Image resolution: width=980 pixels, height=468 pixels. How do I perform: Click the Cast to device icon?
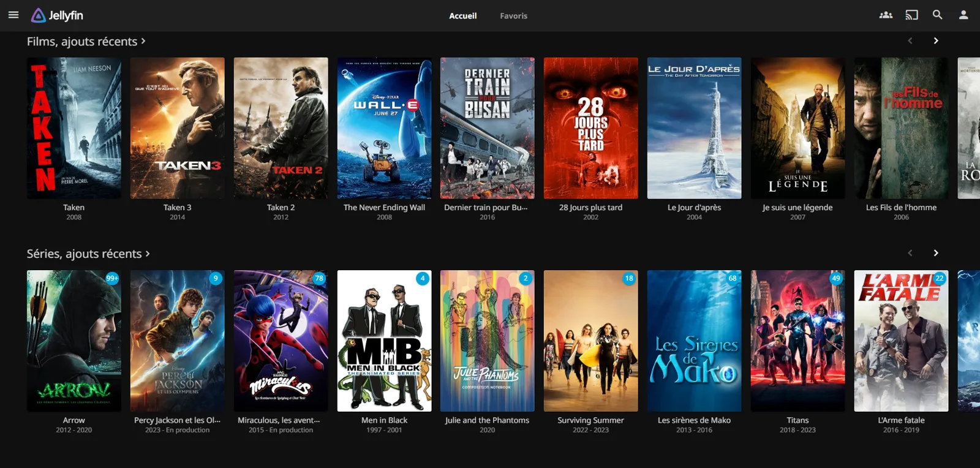pos(912,15)
